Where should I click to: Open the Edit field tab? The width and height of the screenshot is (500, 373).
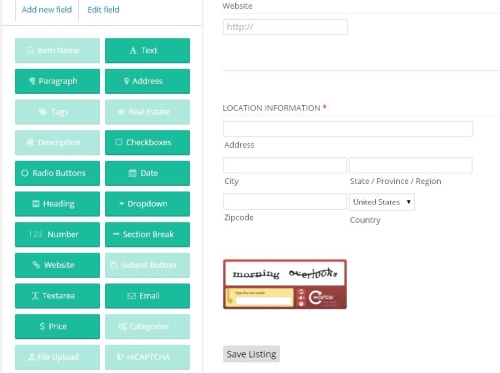point(103,10)
